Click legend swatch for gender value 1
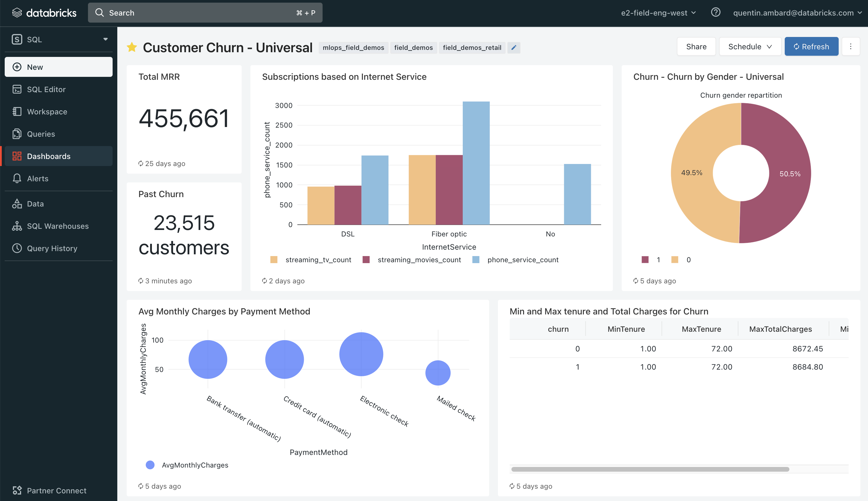 tap(645, 260)
